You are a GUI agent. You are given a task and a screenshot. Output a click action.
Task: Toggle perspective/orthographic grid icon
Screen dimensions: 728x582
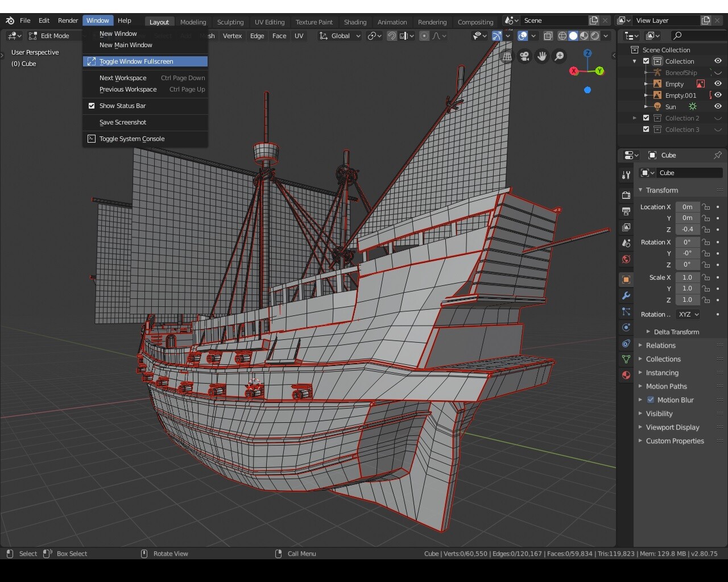coord(507,56)
